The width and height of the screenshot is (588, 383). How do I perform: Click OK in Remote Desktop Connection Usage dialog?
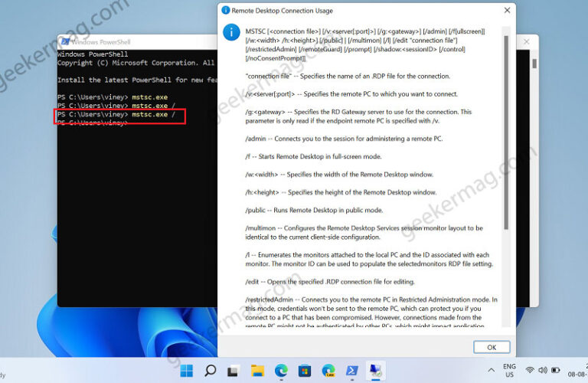click(492, 347)
